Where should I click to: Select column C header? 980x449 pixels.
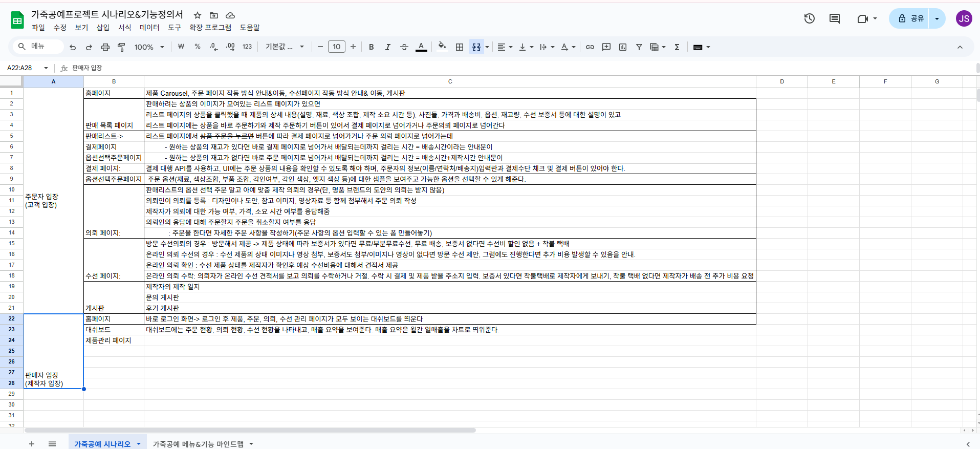(450, 81)
